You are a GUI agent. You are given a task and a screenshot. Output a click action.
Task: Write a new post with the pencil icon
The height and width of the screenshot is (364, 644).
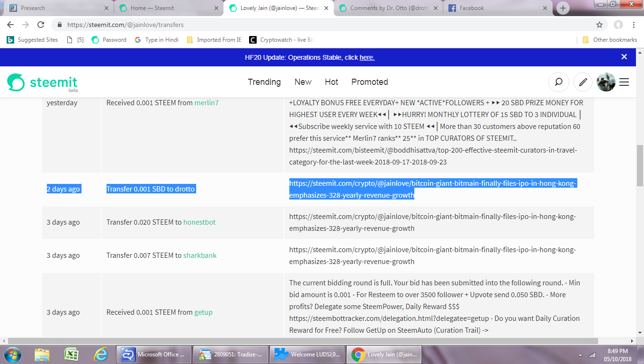coord(583,82)
